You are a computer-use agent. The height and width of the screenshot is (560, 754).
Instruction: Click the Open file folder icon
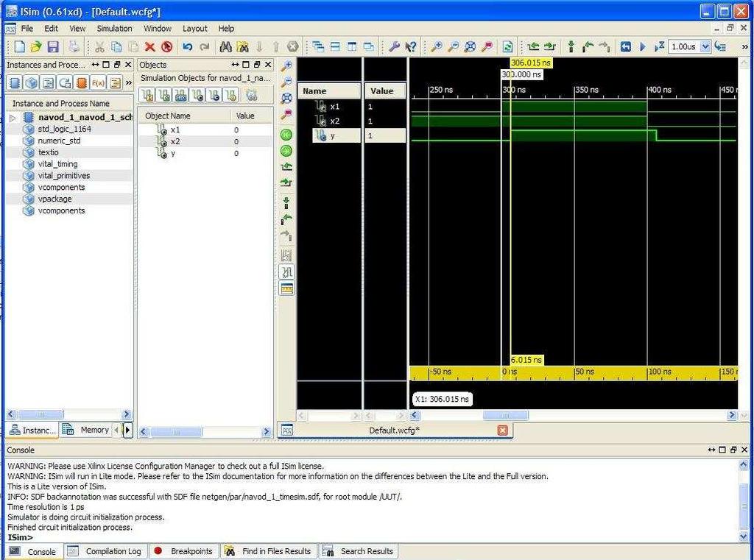click(x=35, y=46)
